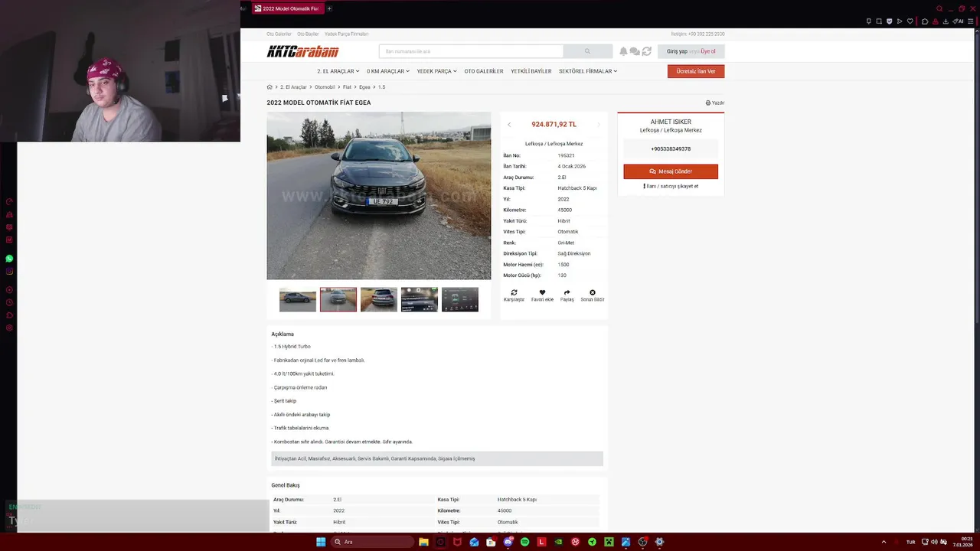The height and width of the screenshot is (551, 980).
Task: Click Üye ol link
Action: click(708, 51)
